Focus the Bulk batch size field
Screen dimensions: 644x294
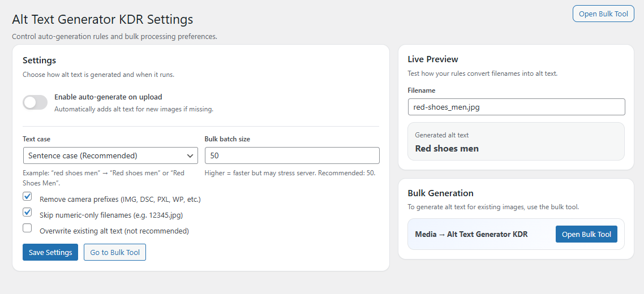click(291, 155)
